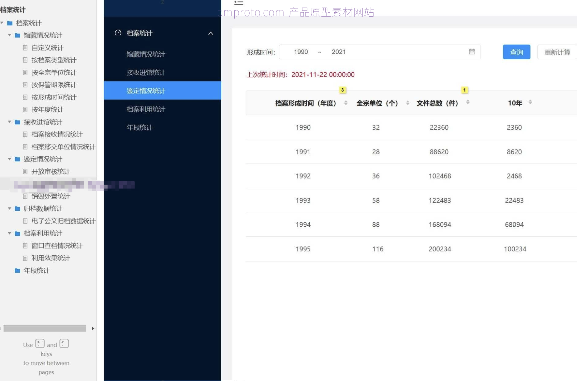Open the 电子公文归档数据统计 page
Screen dimensions: 588x381
click(64, 221)
